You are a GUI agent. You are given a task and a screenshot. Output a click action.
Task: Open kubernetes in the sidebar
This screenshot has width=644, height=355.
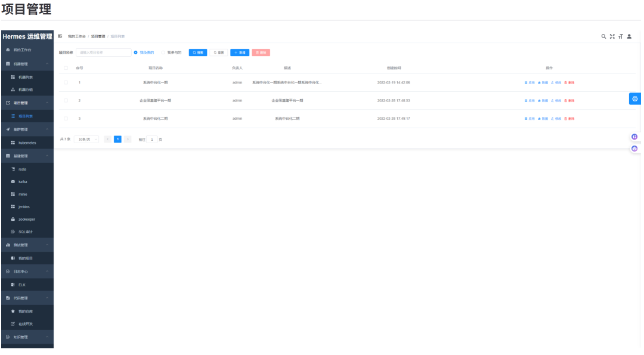(x=27, y=143)
